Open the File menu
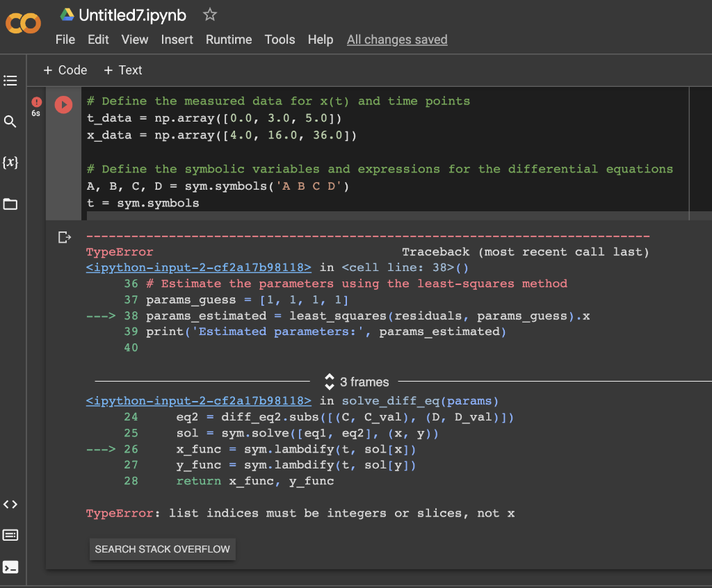Viewport: 712px width, 588px height. coord(65,40)
